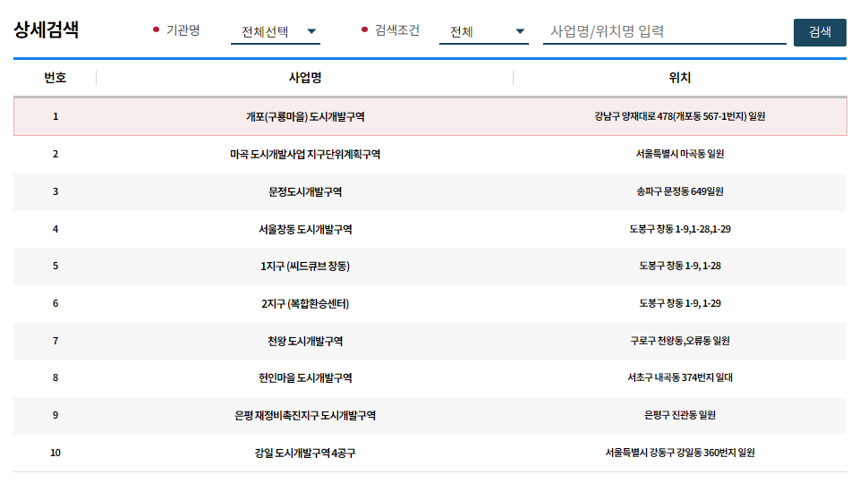Click the 사업명/위치명 입력 search field
Viewport: 868px width, 483px height.
click(664, 31)
